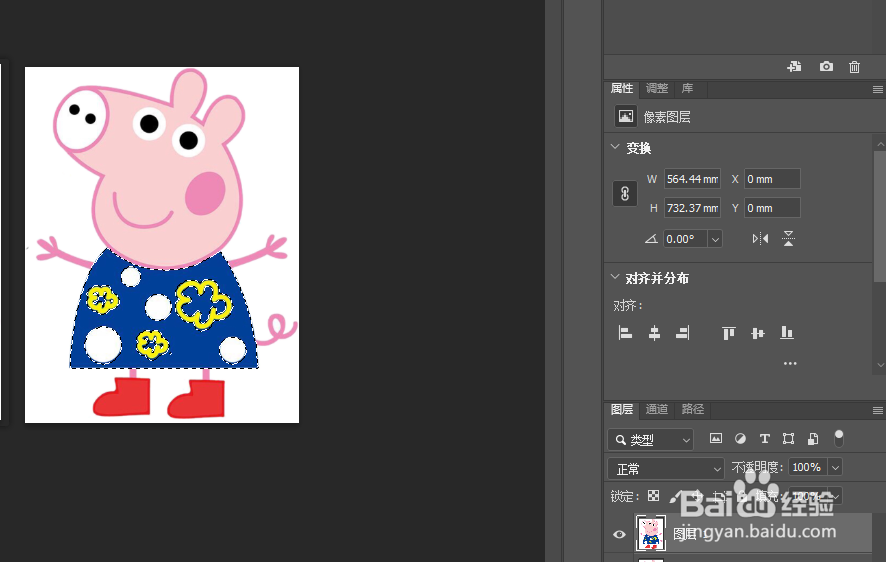Align horizontal centers icon

point(654,333)
